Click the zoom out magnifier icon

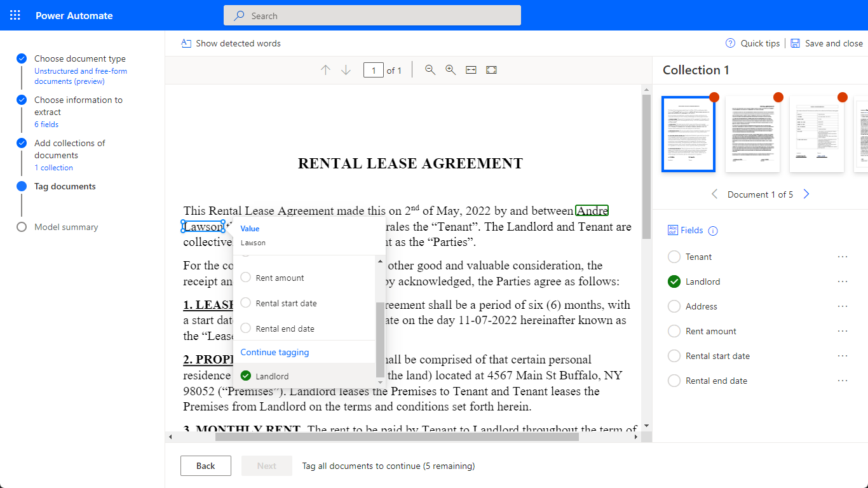pos(430,70)
